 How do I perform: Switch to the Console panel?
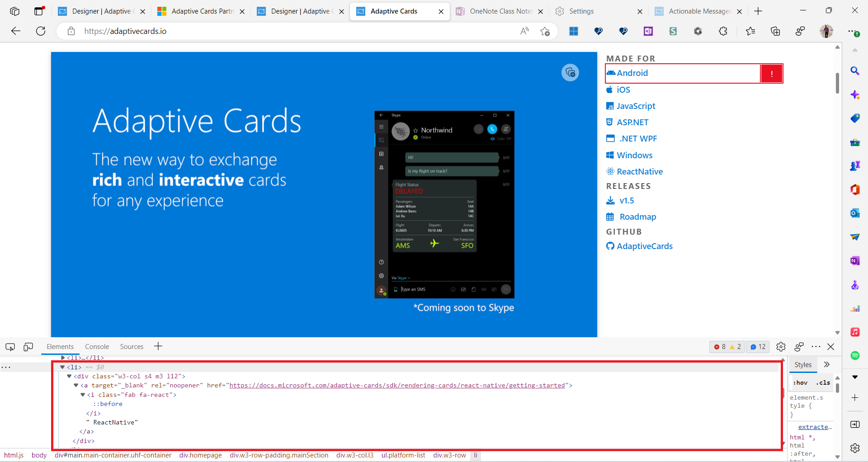tap(96, 346)
